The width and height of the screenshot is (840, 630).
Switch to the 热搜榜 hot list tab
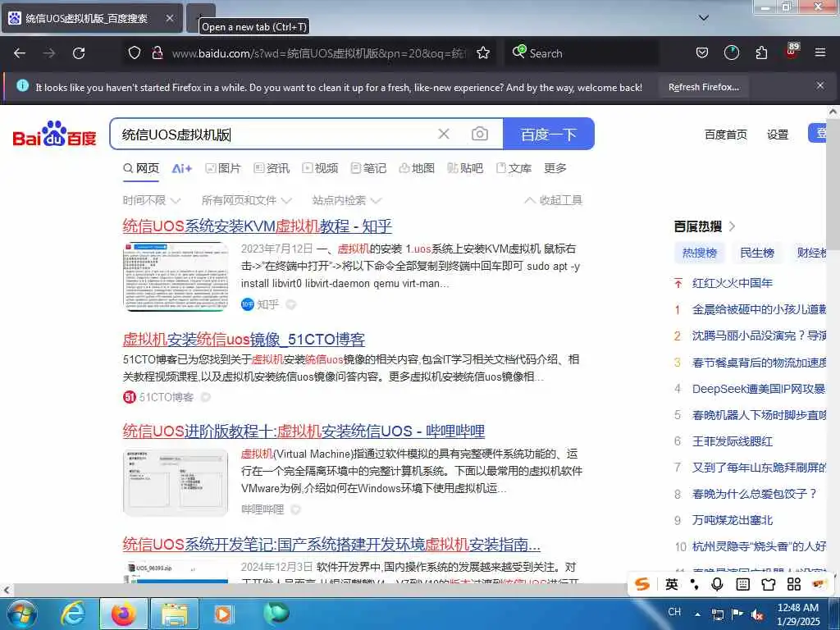tap(699, 253)
